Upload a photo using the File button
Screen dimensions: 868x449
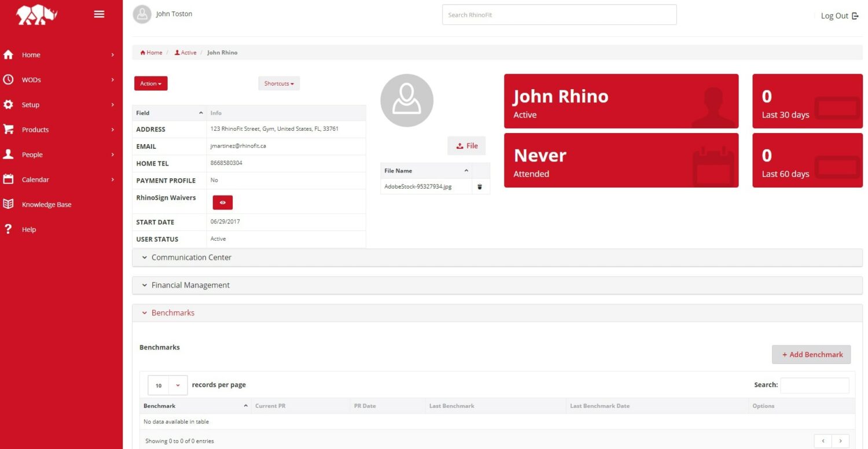466,145
